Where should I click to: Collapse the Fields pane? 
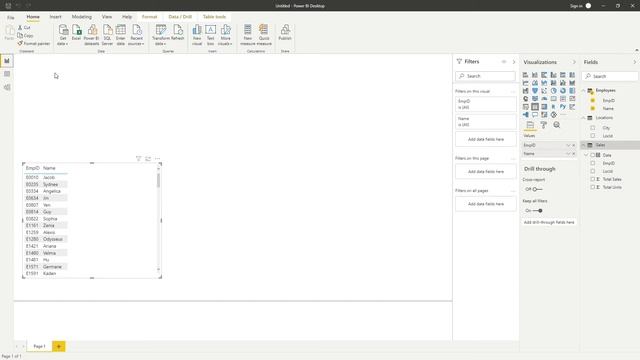tap(635, 62)
